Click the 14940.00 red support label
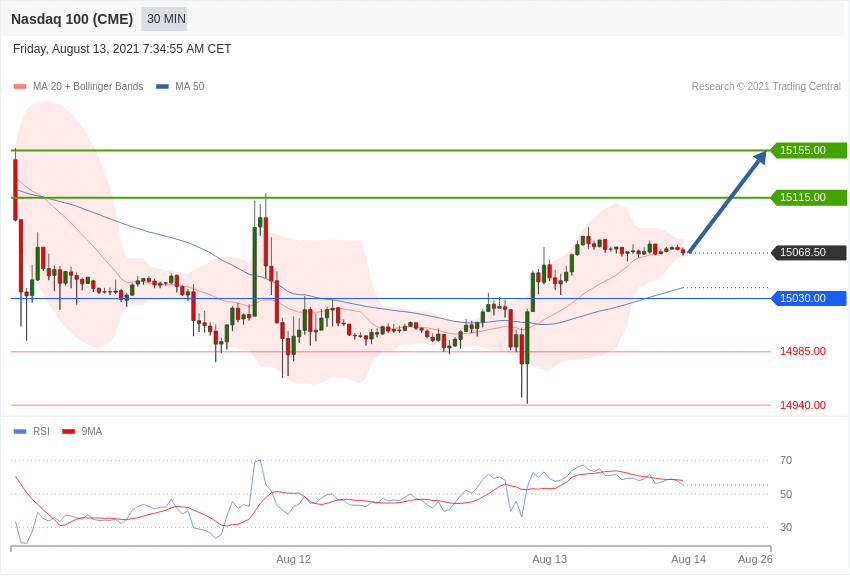 click(802, 405)
